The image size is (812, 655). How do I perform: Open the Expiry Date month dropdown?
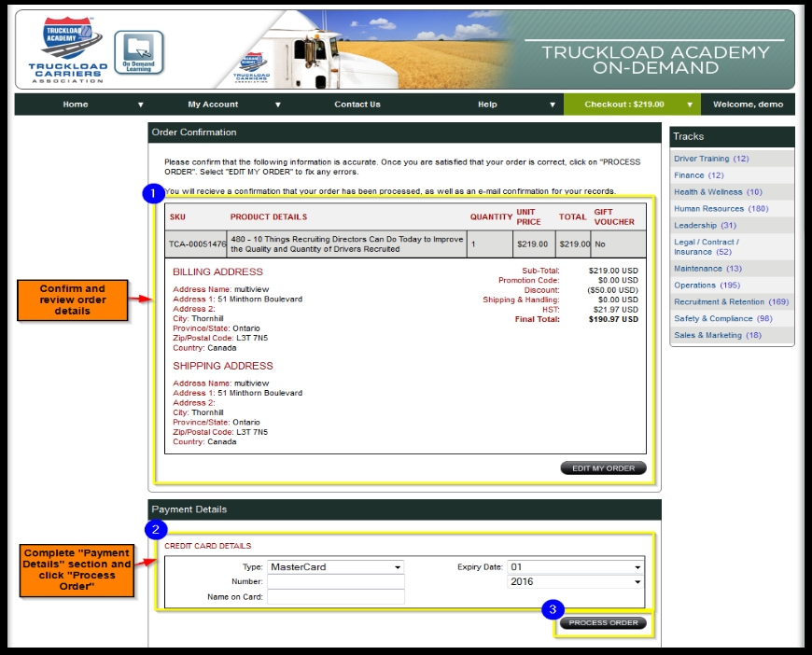575,566
